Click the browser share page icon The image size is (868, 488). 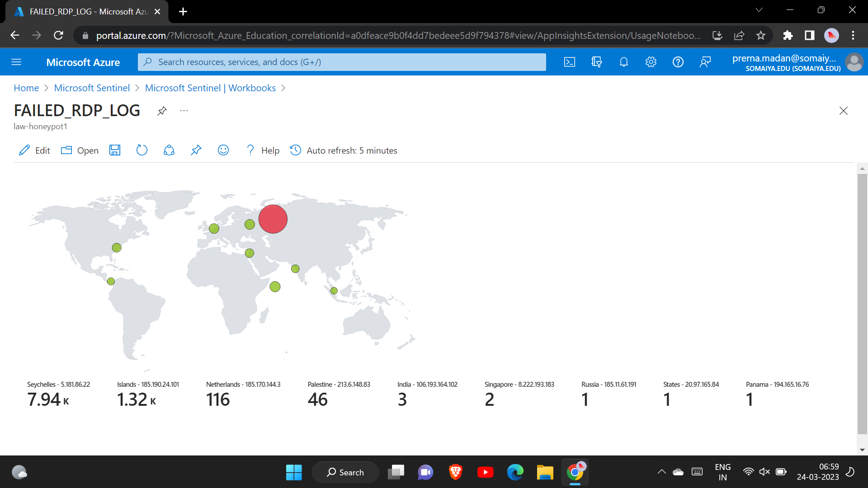[739, 35]
